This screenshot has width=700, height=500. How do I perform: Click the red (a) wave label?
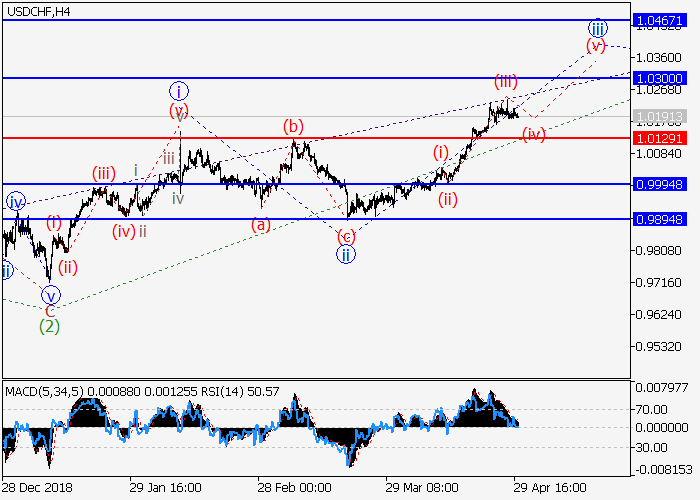coord(260,225)
